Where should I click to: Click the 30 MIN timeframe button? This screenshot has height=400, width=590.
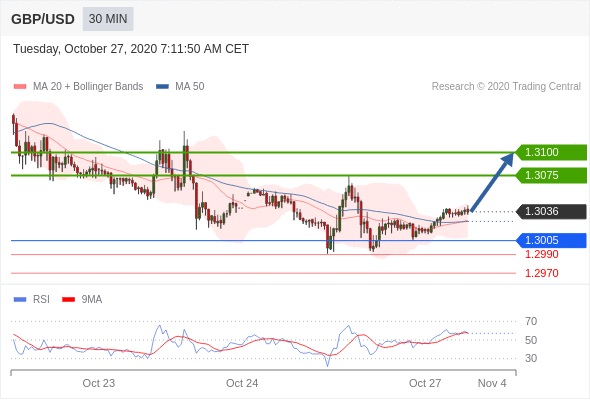pos(108,18)
